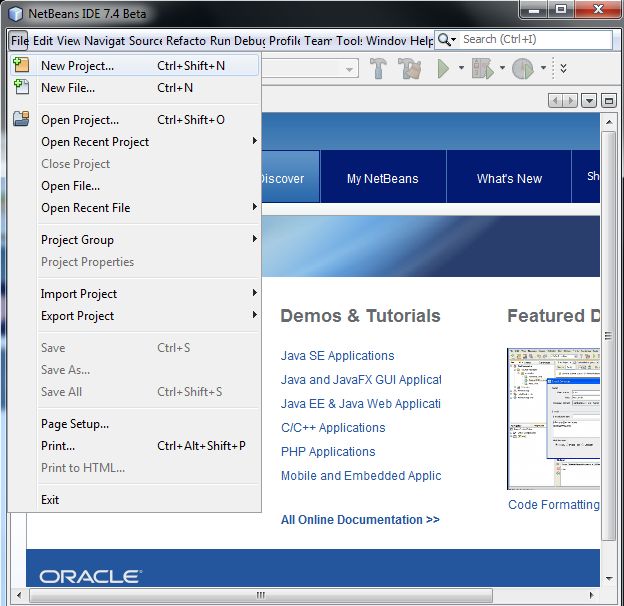Click in the Search (Ctrl+I) field
Viewport: 624px width, 606px height.
535,39
